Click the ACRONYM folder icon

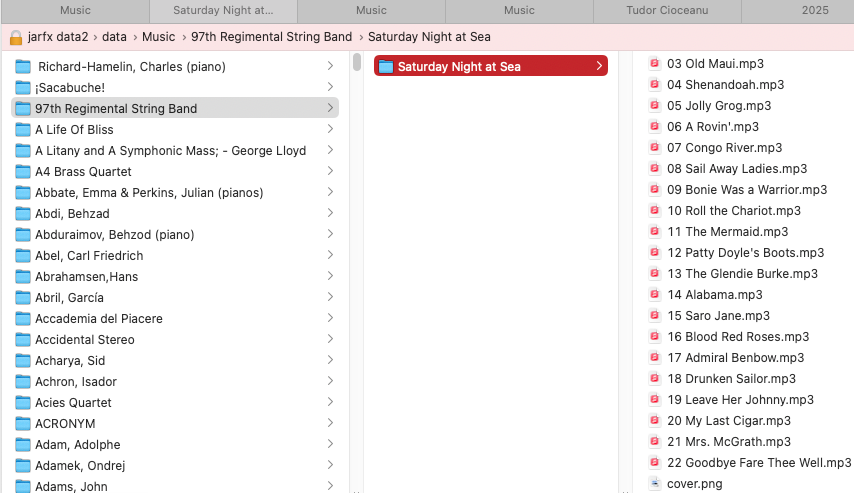23,424
